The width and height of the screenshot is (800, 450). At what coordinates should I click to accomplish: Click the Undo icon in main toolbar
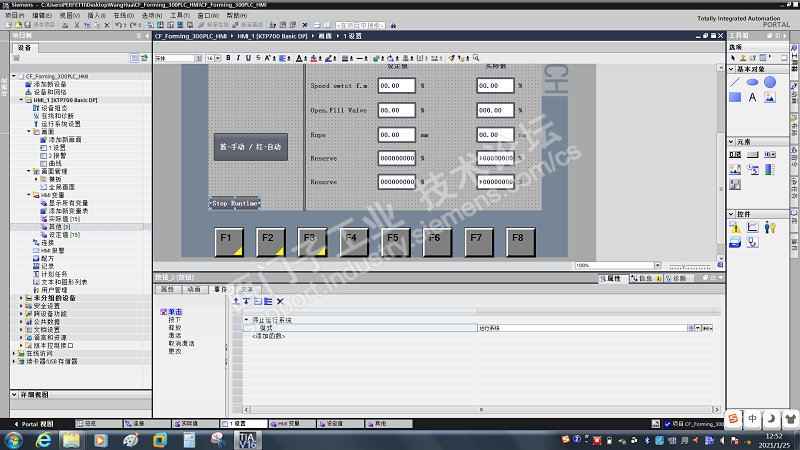point(118,25)
